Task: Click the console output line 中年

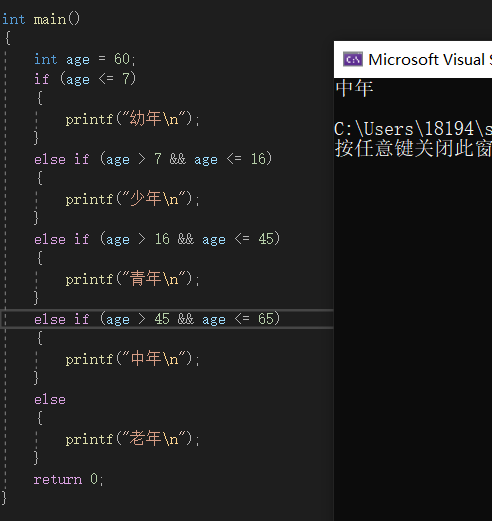Action: [x=354, y=88]
